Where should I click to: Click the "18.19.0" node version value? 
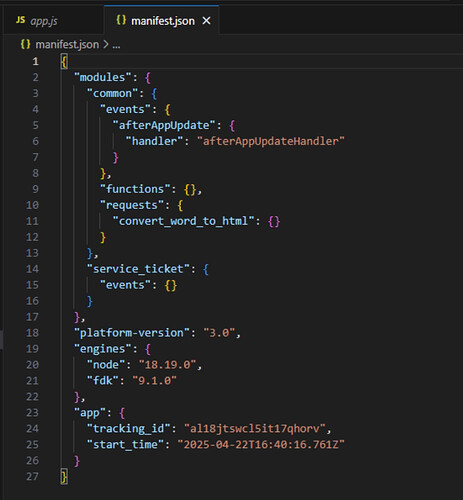click(167, 365)
